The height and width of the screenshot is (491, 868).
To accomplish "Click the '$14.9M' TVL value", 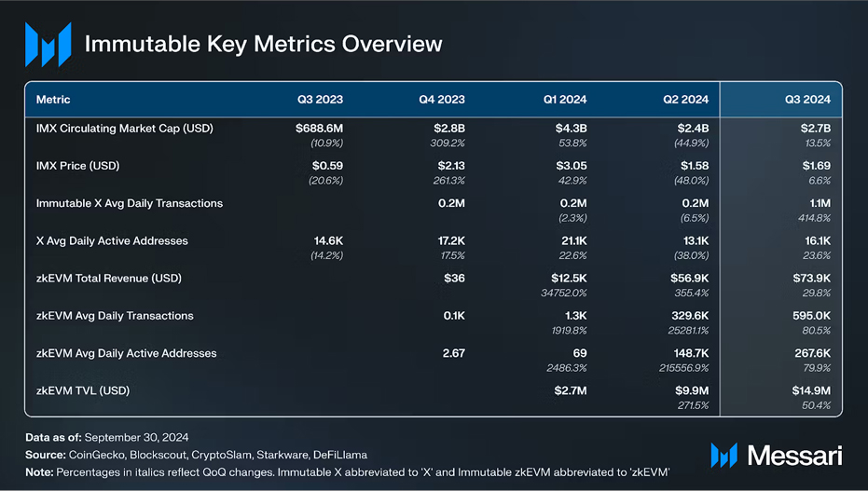I will click(811, 391).
